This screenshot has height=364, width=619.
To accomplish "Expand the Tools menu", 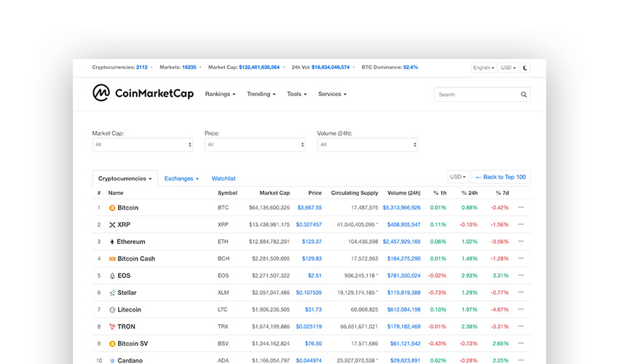I will click(296, 94).
